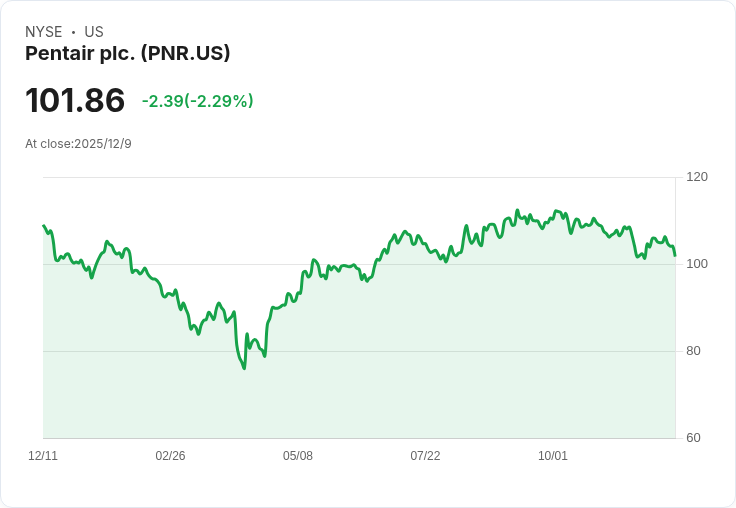Select the 02/26 date axis label
This screenshot has width=736, height=508.
pos(170,455)
